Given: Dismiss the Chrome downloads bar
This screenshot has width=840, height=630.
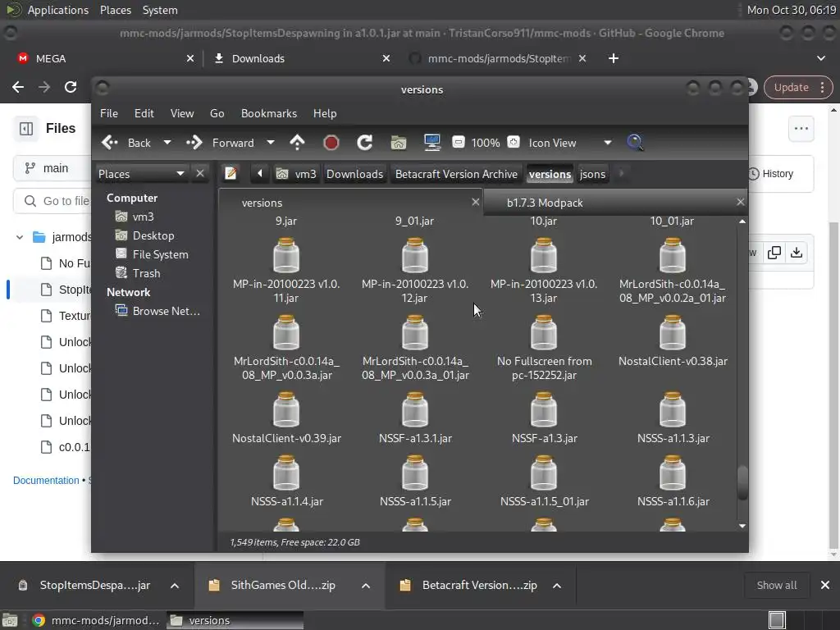Looking at the screenshot, I should [x=825, y=586].
